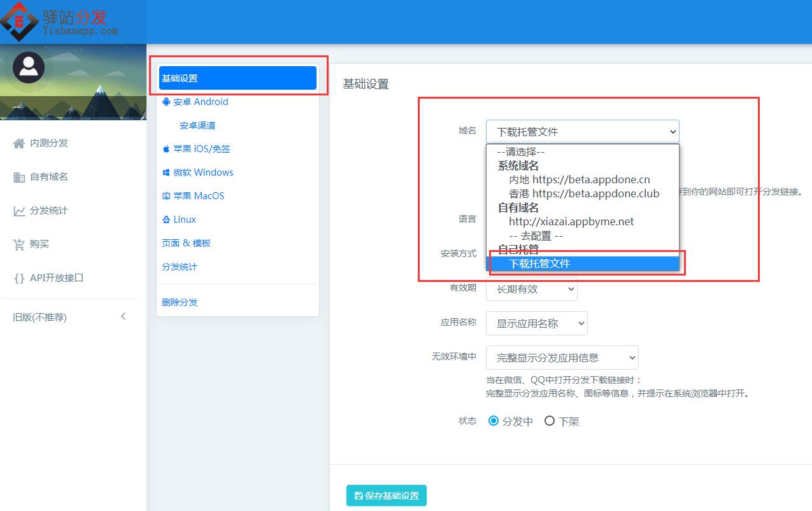Click the 删除分发 link
The width and height of the screenshot is (812, 511).
pos(180,302)
